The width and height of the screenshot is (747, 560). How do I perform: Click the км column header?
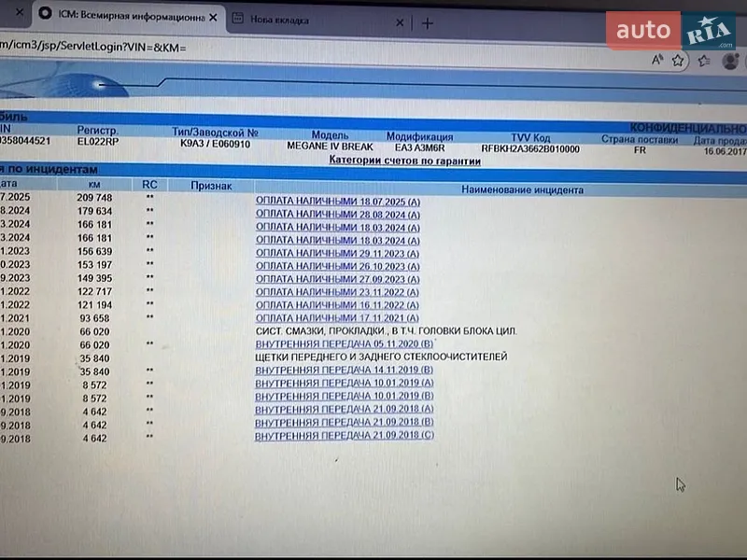94,184
